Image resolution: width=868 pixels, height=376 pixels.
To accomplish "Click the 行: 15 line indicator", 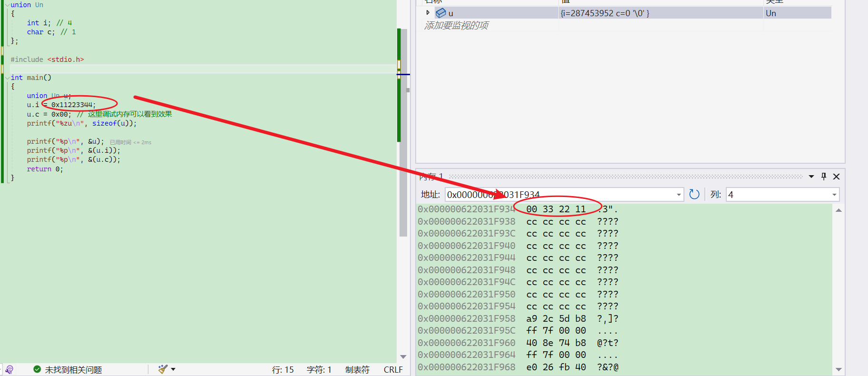I will 283,369.
